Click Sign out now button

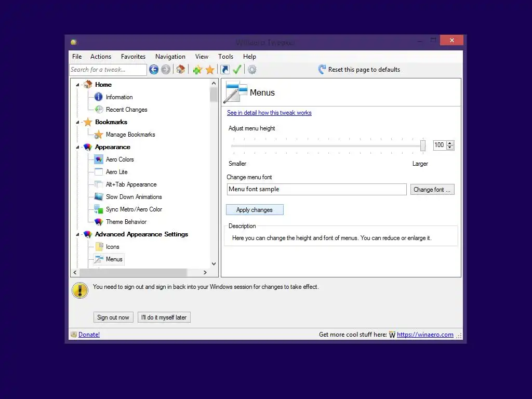point(113,317)
